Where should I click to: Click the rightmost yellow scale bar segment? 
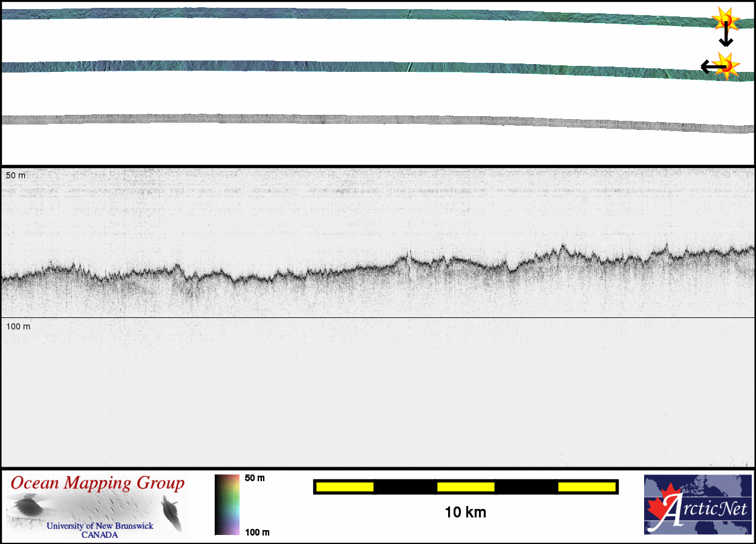click(x=586, y=487)
